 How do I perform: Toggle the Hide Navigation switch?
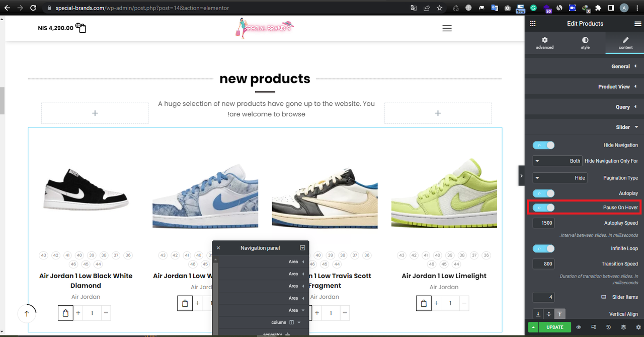[x=543, y=145]
